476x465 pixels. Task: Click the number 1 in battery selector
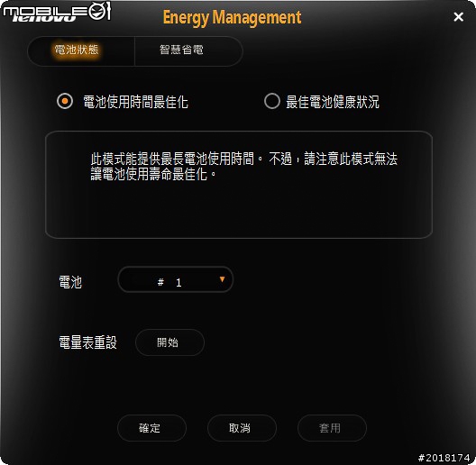pyautogui.click(x=178, y=283)
